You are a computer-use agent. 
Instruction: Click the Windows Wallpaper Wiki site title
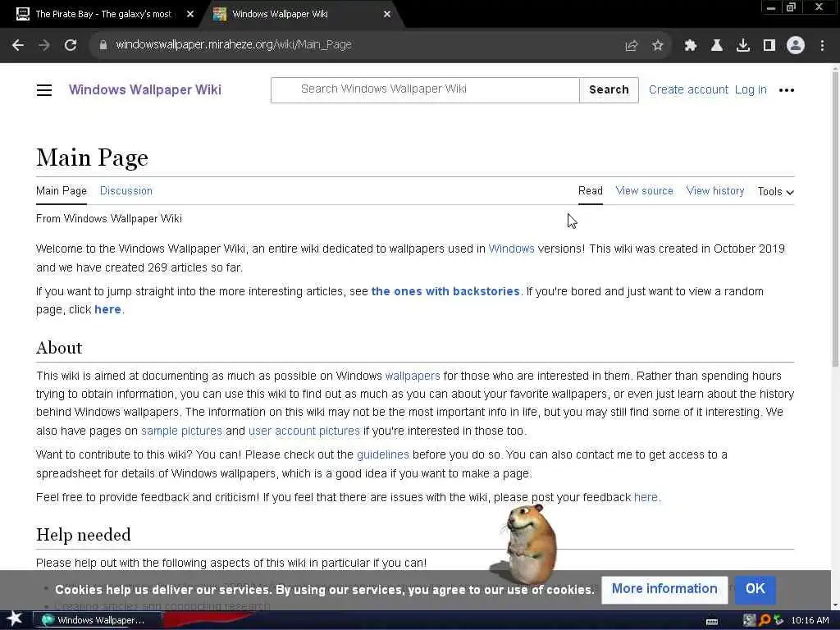[x=144, y=89]
